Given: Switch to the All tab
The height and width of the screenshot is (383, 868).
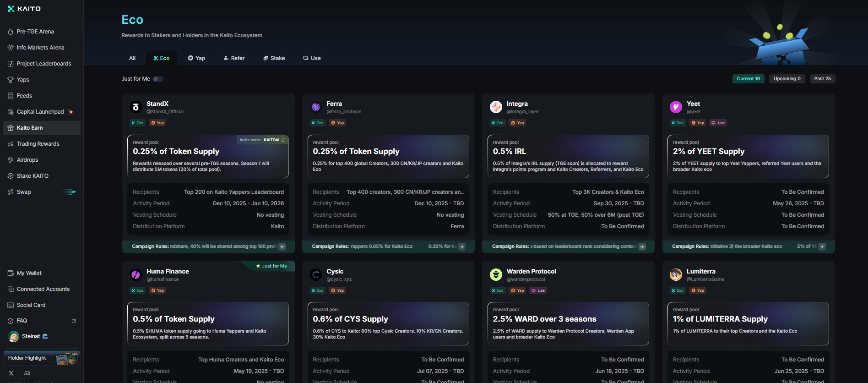Looking at the screenshot, I should pos(132,58).
